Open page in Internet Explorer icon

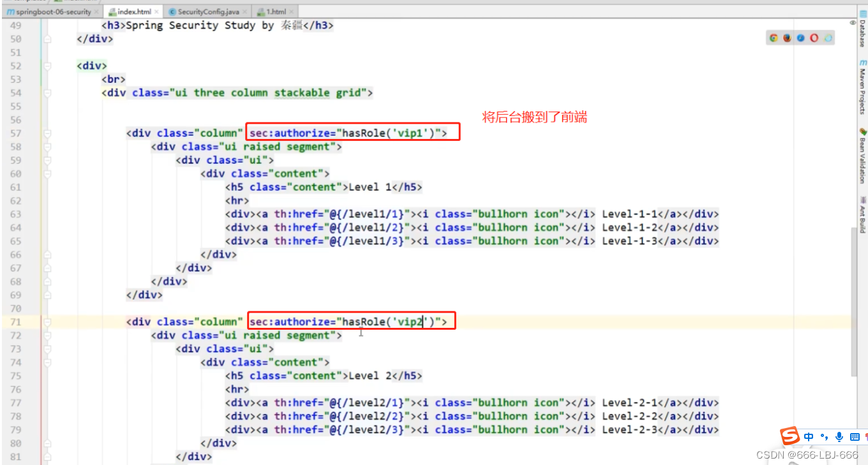pyautogui.click(x=828, y=38)
